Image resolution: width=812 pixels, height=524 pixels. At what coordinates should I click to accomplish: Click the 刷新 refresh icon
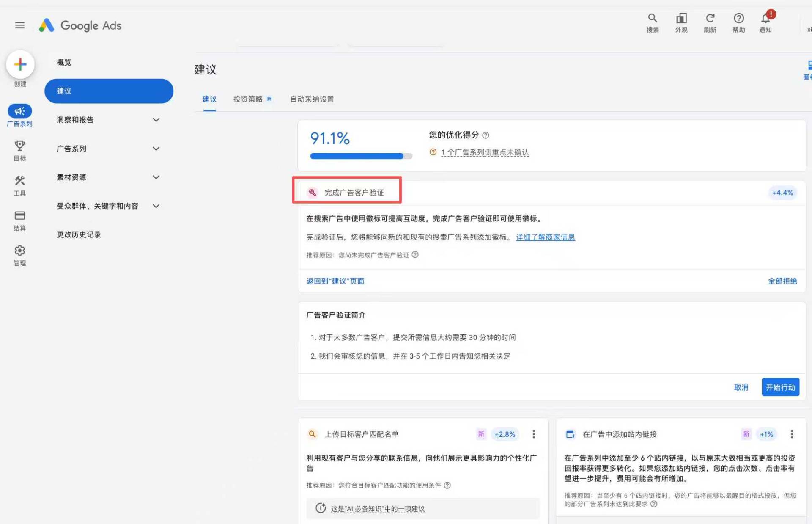tap(710, 23)
